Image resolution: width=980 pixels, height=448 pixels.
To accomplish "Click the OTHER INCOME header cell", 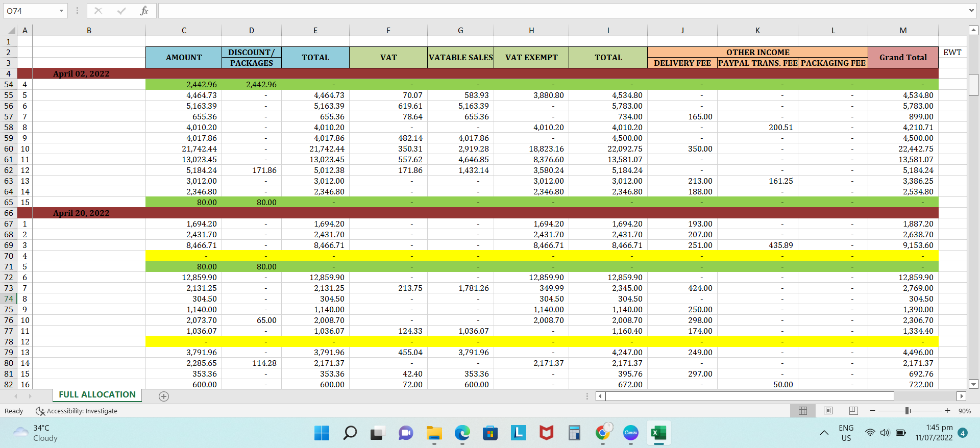I will pyautogui.click(x=757, y=52).
